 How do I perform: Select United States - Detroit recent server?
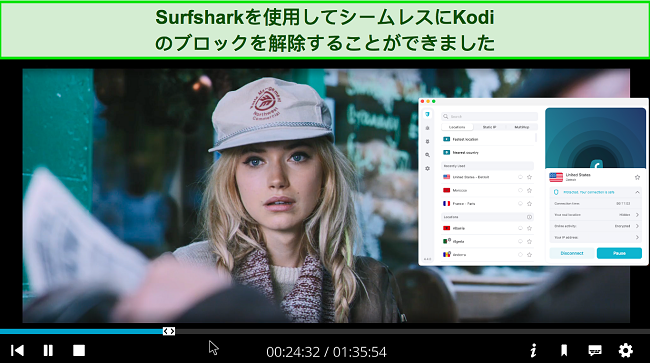coord(488,177)
